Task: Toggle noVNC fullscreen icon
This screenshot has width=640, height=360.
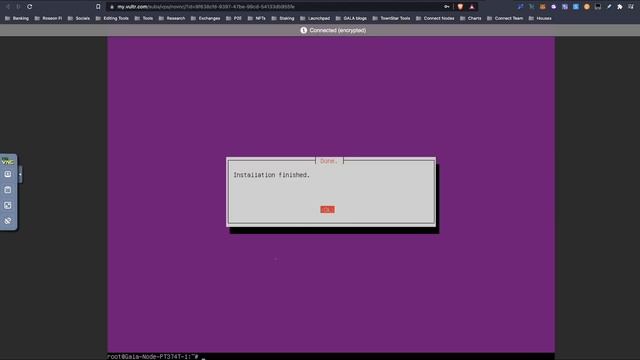Action: [8, 205]
